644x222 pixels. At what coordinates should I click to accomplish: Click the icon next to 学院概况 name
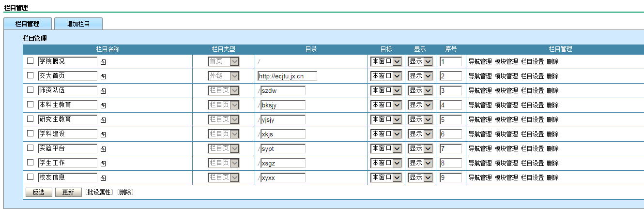103,62
